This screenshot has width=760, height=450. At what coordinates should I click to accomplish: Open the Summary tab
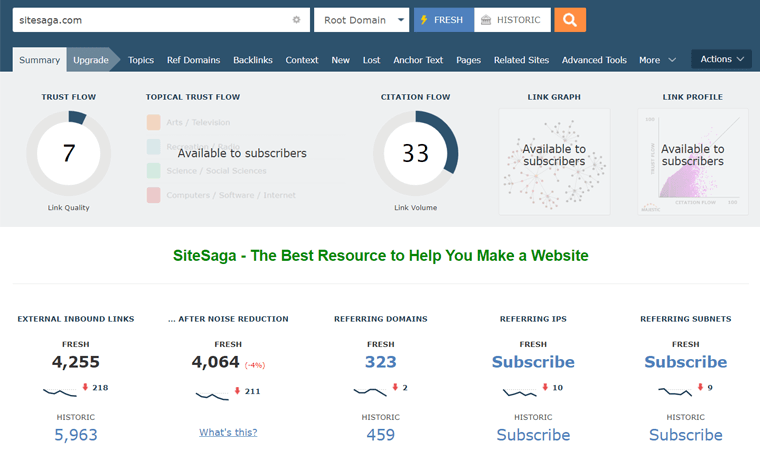point(40,60)
